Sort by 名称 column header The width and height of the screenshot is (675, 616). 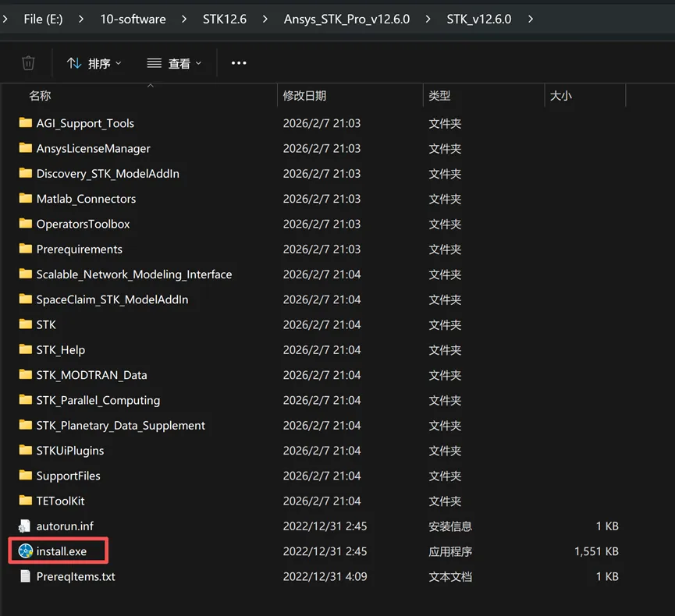40,95
